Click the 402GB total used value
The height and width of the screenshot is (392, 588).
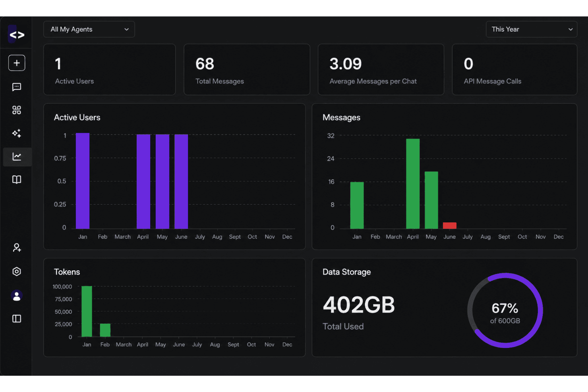coord(359,305)
